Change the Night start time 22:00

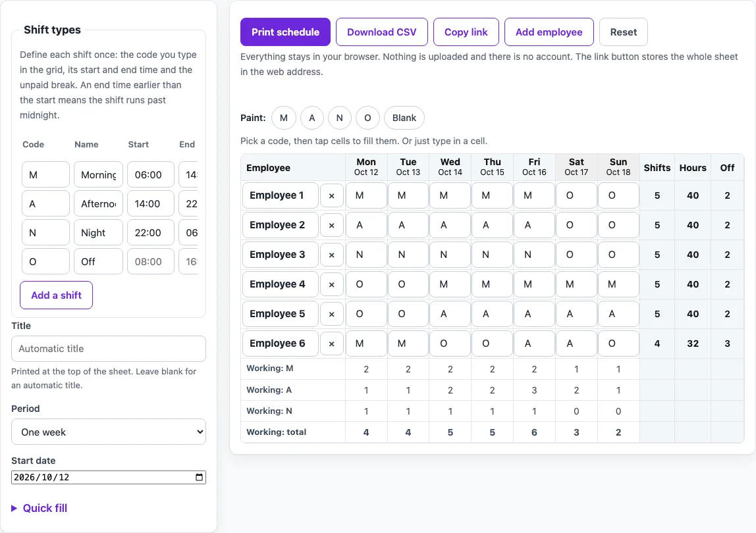click(x=150, y=232)
